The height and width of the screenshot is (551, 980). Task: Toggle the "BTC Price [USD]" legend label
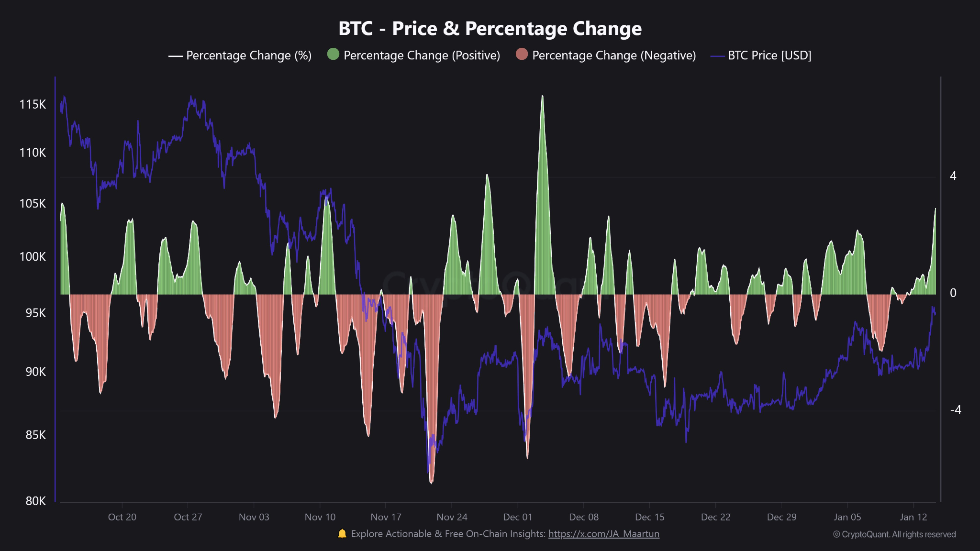pos(769,55)
